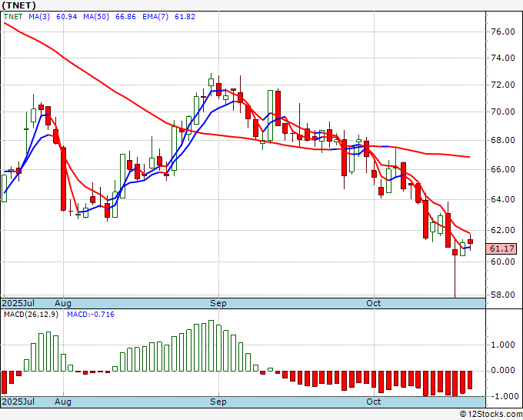Viewport: 523px width, 420px height.
Task: Click the MA(3) value 60.94
Action: click(x=67, y=17)
